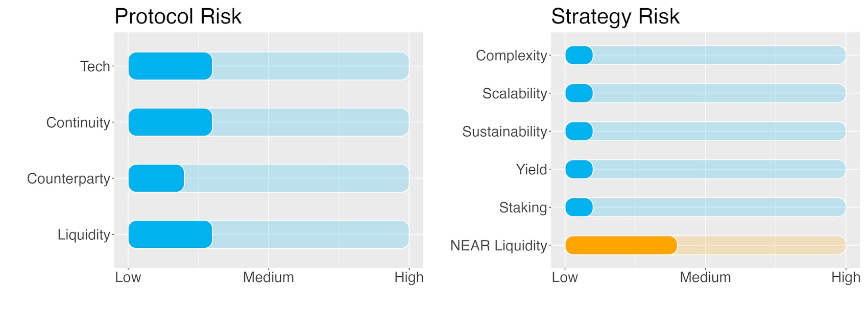This screenshot has width=868, height=312.
Task: Click the Counterparty axis label
Action: pos(68,178)
